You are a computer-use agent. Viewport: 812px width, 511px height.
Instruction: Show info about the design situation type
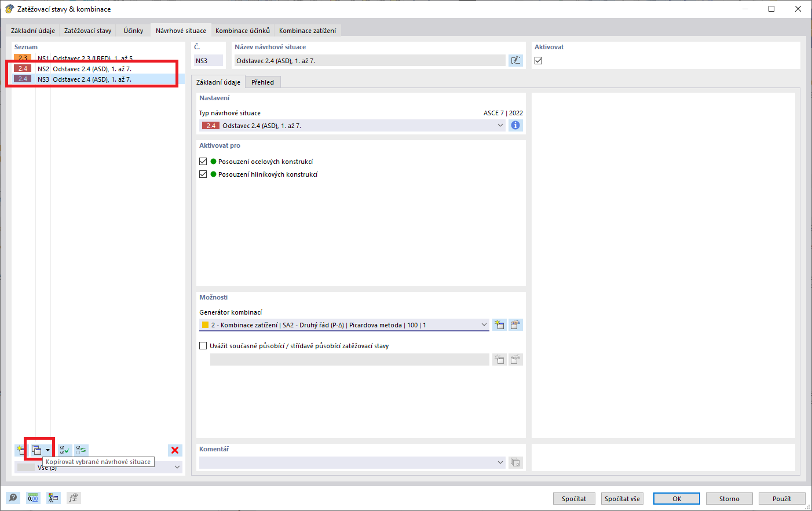(515, 125)
